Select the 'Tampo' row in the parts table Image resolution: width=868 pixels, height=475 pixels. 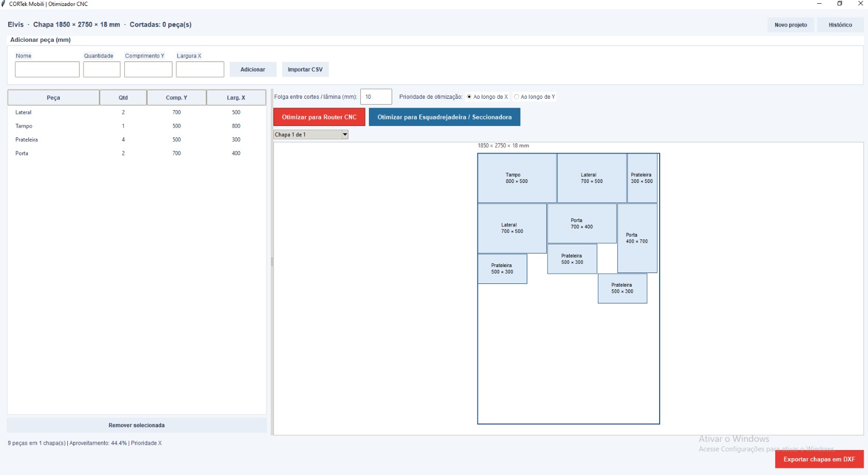pos(137,126)
